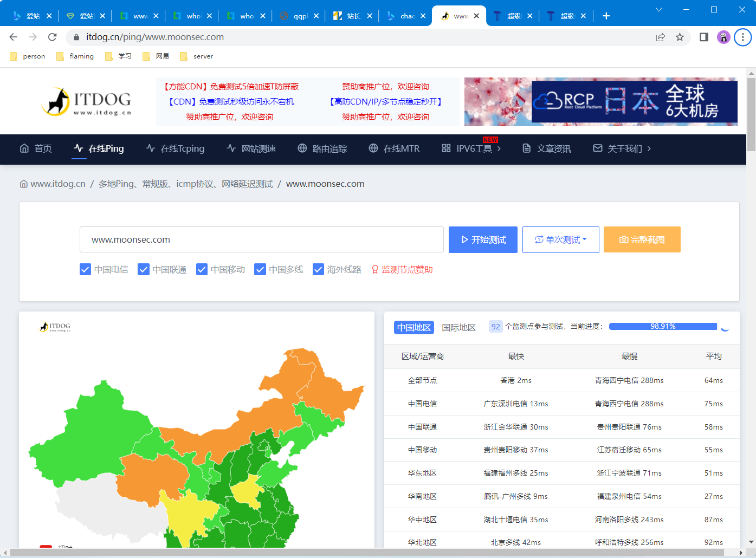The height and width of the screenshot is (558, 756).
Task: Click the 98.91% progress bar
Action: [663, 326]
